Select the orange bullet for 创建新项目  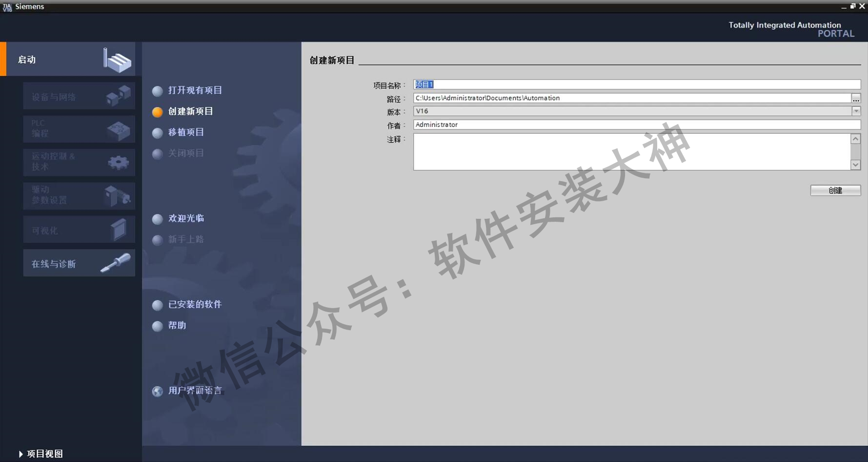(157, 112)
